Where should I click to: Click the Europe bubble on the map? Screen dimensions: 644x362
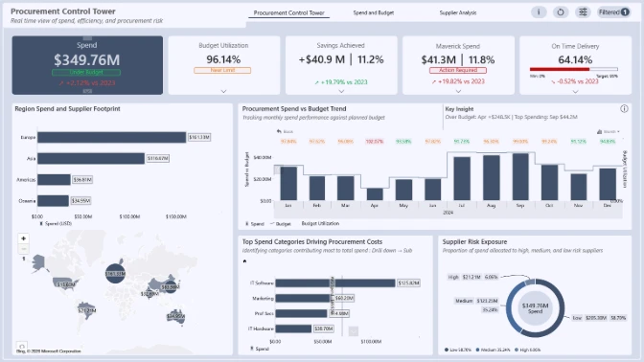click(115, 273)
